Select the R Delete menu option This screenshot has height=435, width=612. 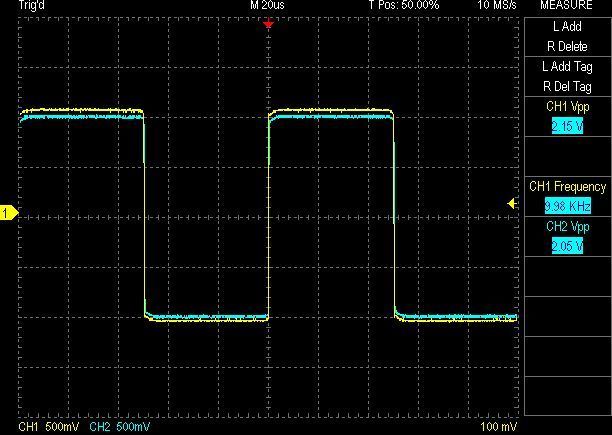[567, 46]
